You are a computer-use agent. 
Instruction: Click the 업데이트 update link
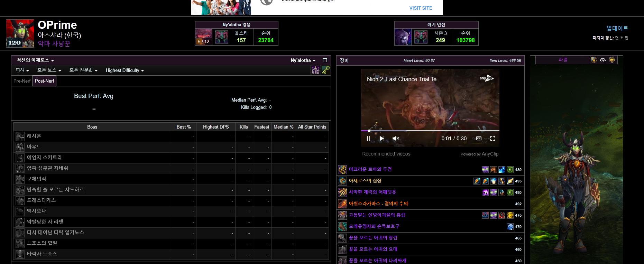coord(617,28)
